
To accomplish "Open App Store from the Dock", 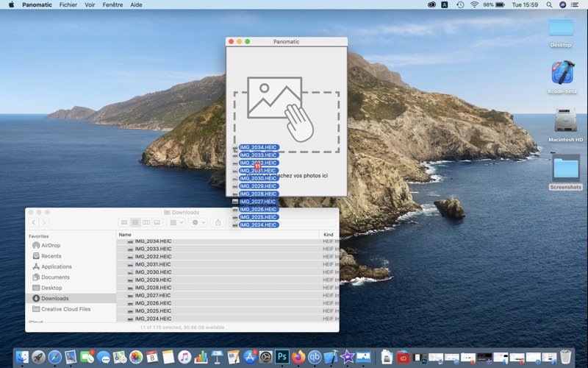I will (250, 357).
